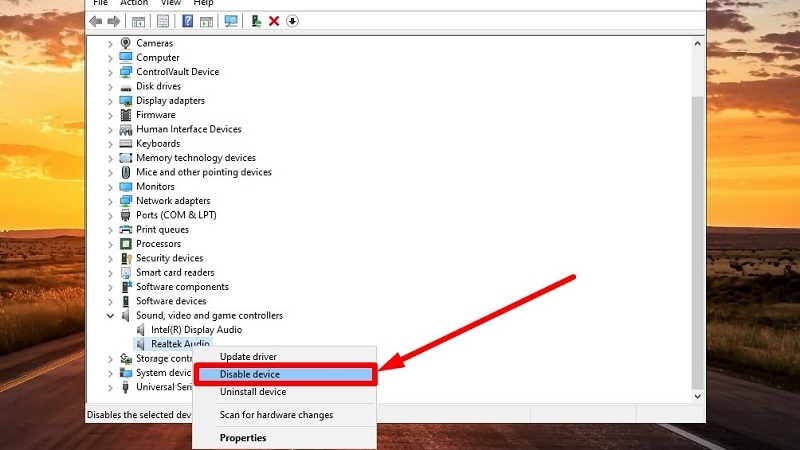This screenshot has width=800, height=450.
Task: Select the Human Interface Devices icon
Action: 126,130
